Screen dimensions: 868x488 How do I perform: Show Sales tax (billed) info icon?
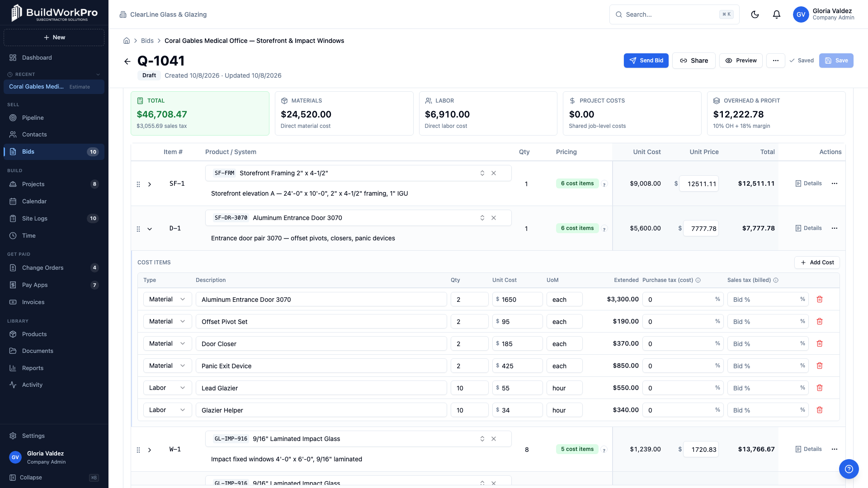[x=776, y=280]
